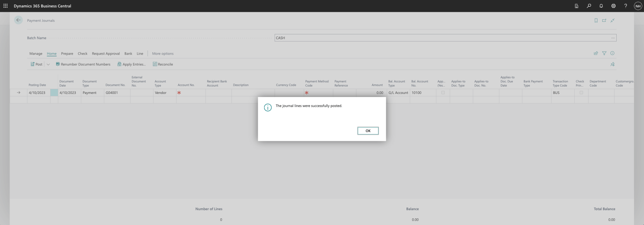Open the Batch Name lookup ellipsis
The width and height of the screenshot is (644, 225).
click(x=613, y=38)
